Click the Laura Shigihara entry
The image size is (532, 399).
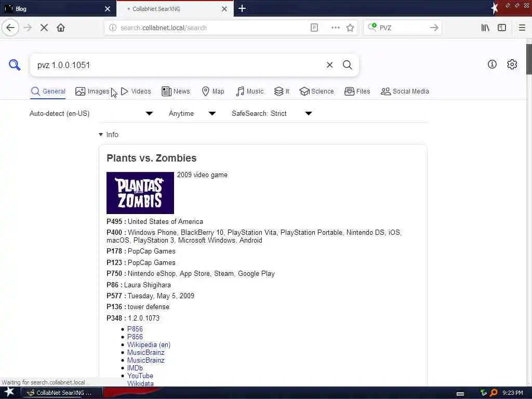coord(147,285)
